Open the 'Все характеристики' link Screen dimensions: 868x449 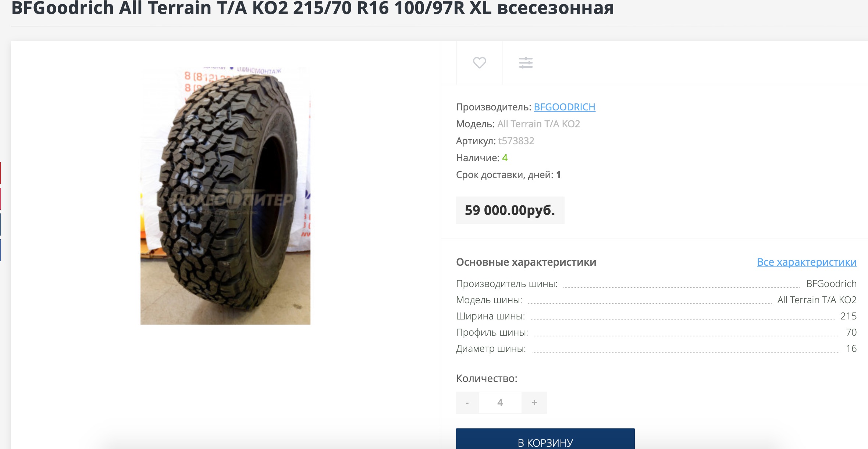click(807, 262)
